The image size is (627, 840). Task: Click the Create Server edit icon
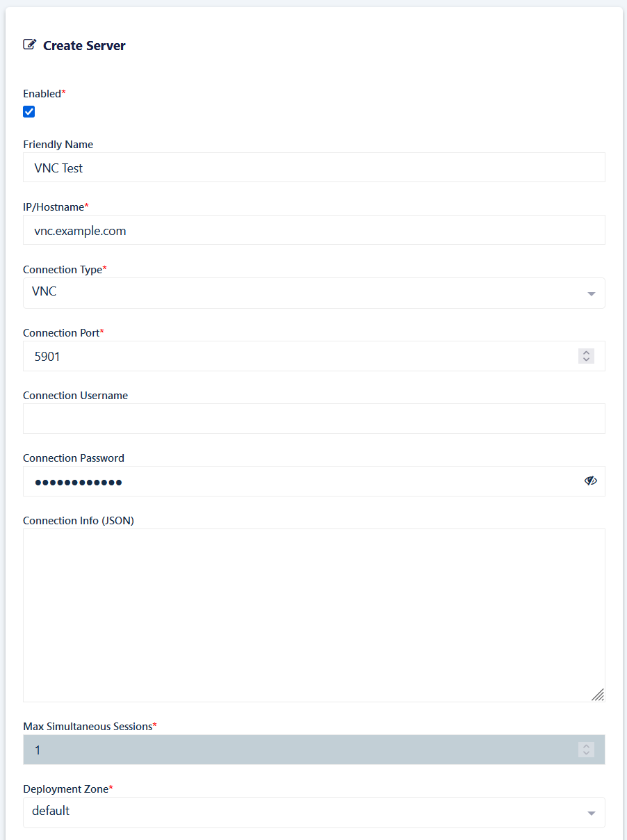click(x=29, y=45)
